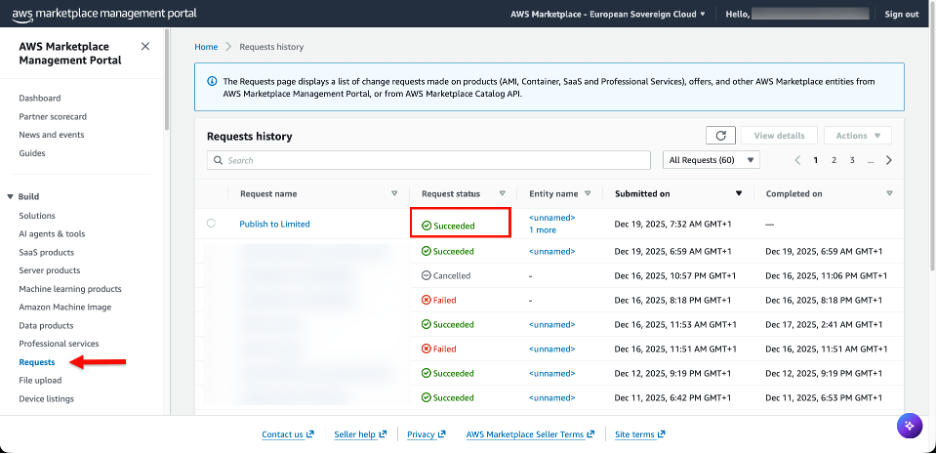
Task: Click the Failed status on Dec 16 8:18 PM row
Action: click(439, 300)
